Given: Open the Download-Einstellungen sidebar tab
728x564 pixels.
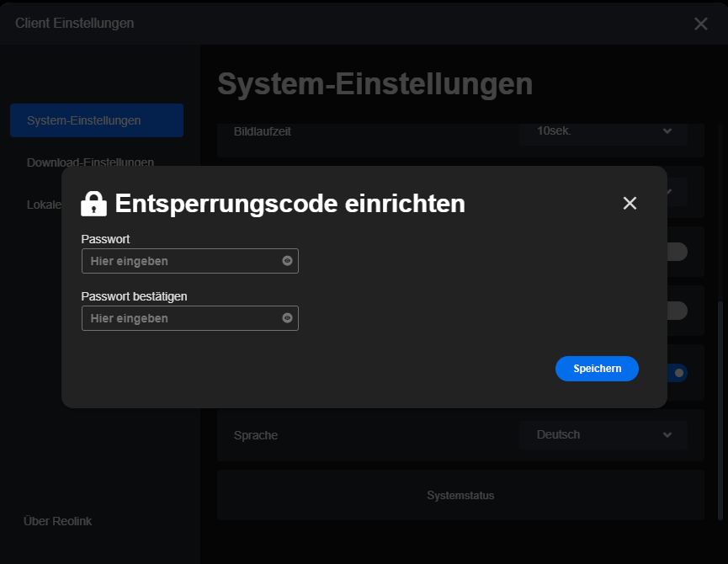Looking at the screenshot, I should (90, 162).
